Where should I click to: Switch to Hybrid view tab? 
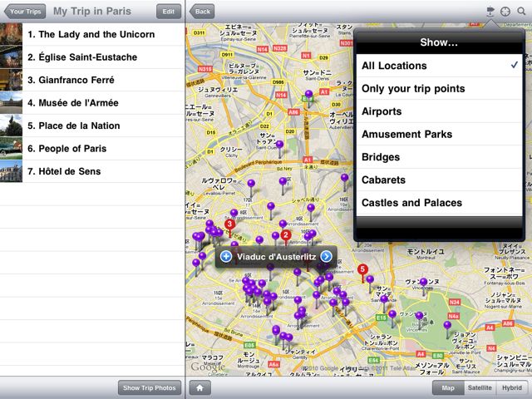512,388
